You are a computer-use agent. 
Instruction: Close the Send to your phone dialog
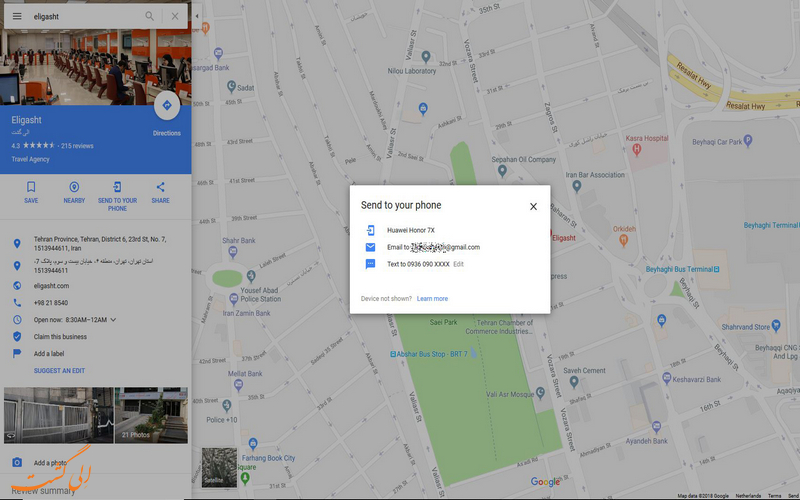click(533, 206)
